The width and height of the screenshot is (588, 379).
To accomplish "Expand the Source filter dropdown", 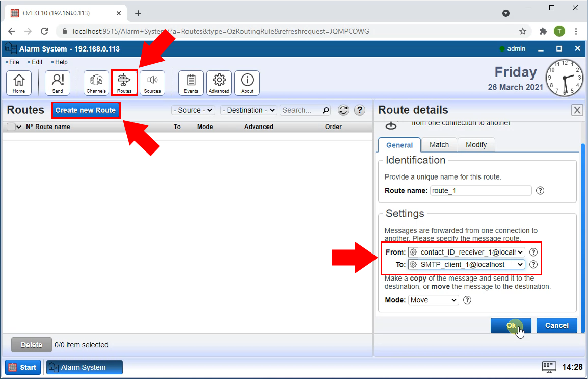I will point(193,110).
